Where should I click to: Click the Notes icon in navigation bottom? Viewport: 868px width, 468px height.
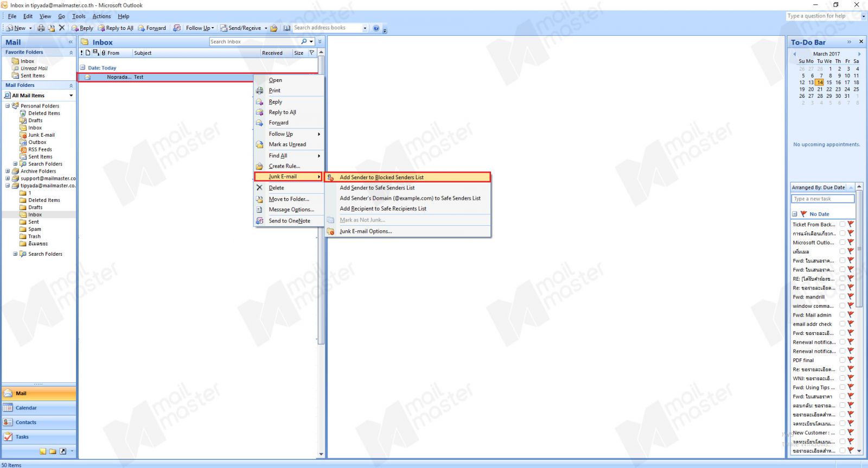(x=43, y=451)
